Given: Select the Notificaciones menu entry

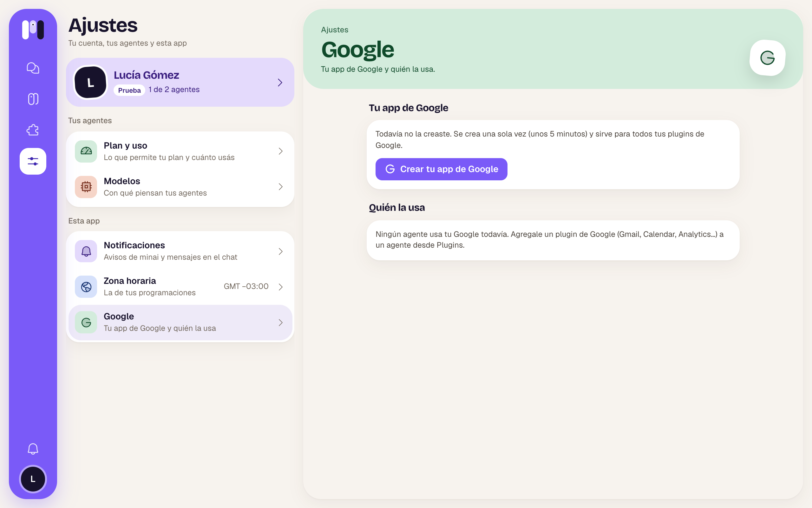Looking at the screenshot, I should coord(180,251).
